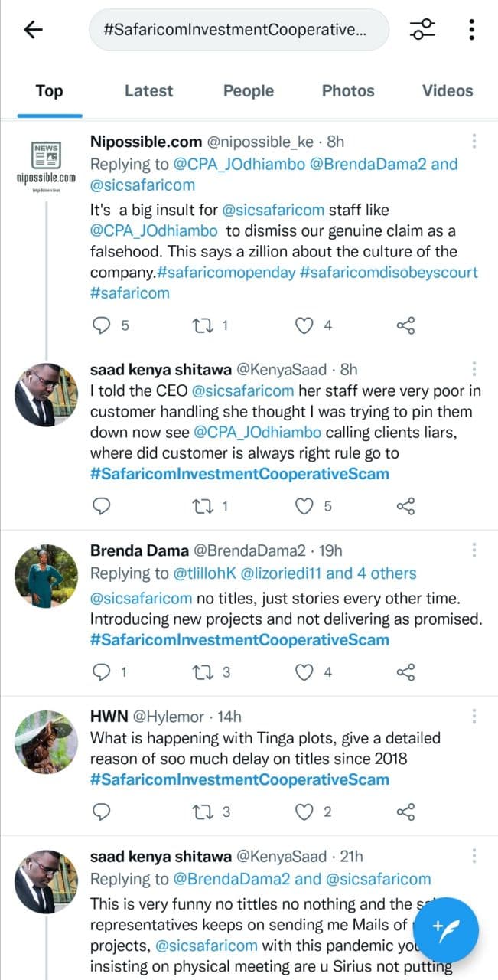Viewport: 498px width, 980px height.
Task: Share HWN's tweet about Tinga plots
Action: (405, 812)
